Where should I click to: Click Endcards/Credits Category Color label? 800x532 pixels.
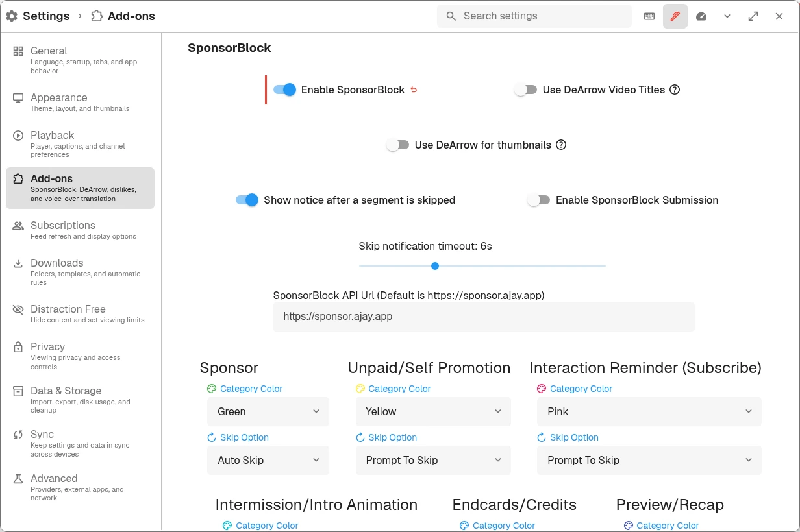(504, 526)
